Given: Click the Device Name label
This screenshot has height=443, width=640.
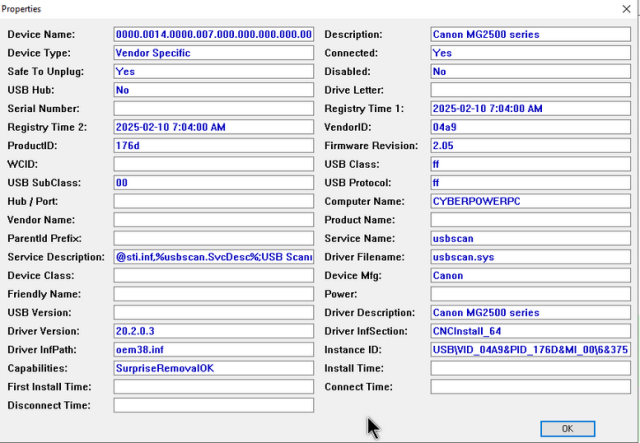Looking at the screenshot, I should tap(41, 34).
